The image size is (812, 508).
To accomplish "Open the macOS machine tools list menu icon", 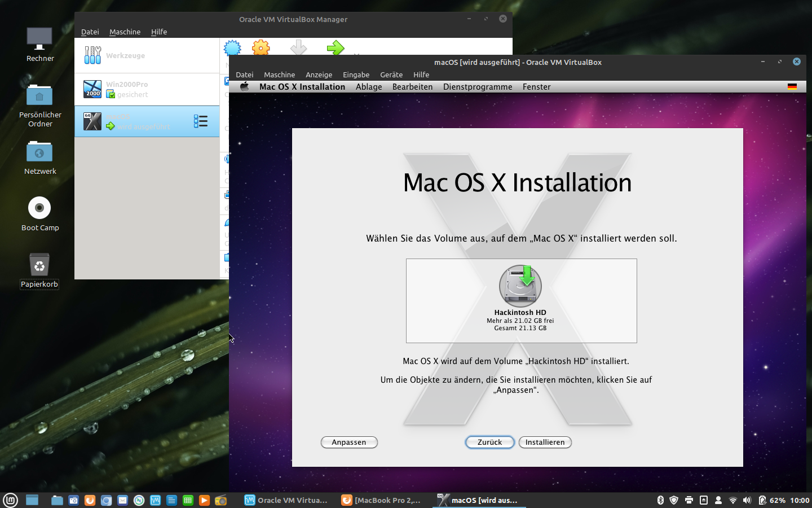I will pyautogui.click(x=201, y=121).
